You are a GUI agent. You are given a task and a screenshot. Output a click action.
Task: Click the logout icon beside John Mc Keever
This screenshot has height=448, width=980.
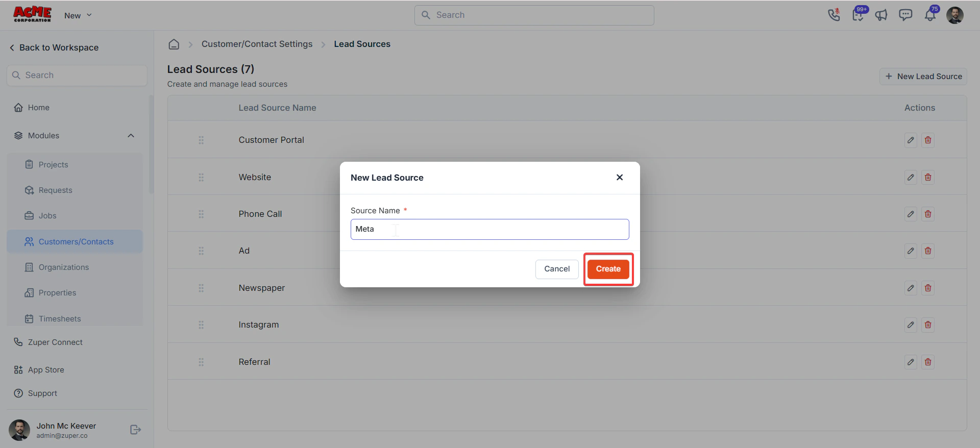pos(135,430)
